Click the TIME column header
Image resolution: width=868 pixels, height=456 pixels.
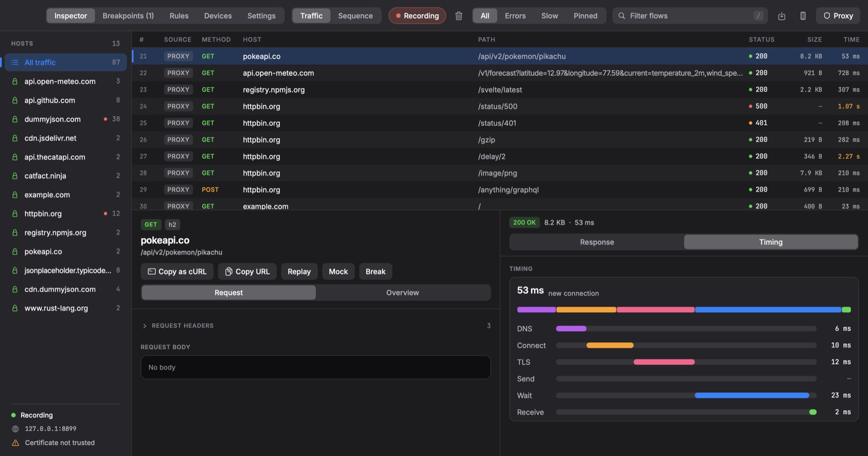pos(851,40)
